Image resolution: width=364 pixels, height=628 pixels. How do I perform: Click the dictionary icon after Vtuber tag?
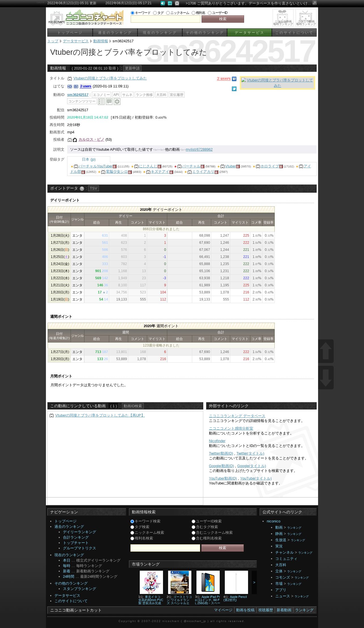238,167
